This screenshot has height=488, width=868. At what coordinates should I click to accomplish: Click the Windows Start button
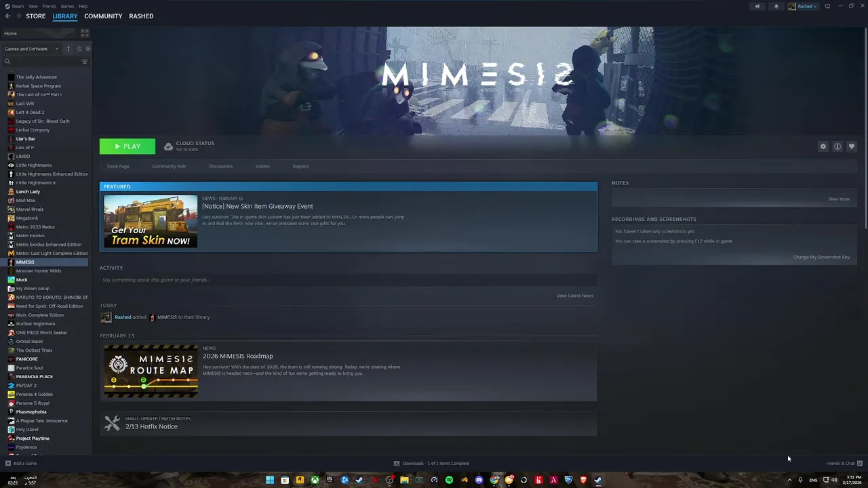tap(270, 480)
